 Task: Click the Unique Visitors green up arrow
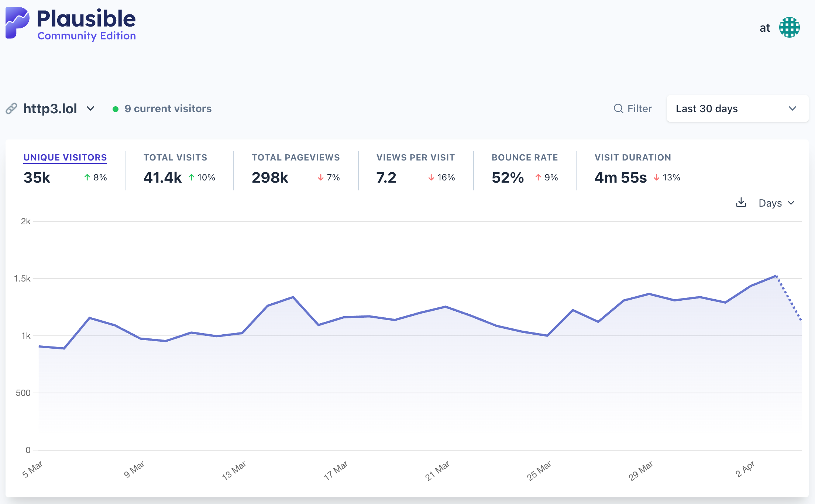pyautogui.click(x=87, y=177)
